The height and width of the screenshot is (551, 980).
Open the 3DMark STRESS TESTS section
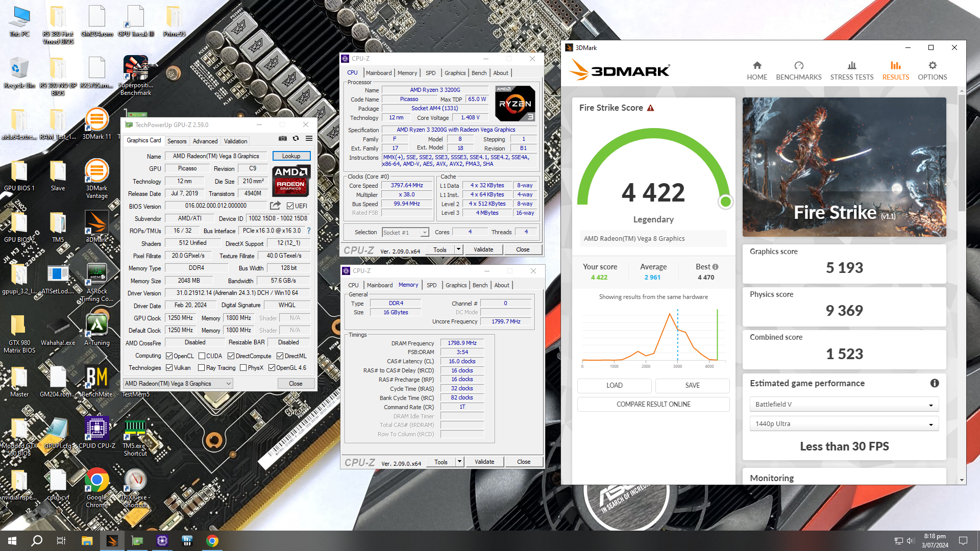(851, 71)
